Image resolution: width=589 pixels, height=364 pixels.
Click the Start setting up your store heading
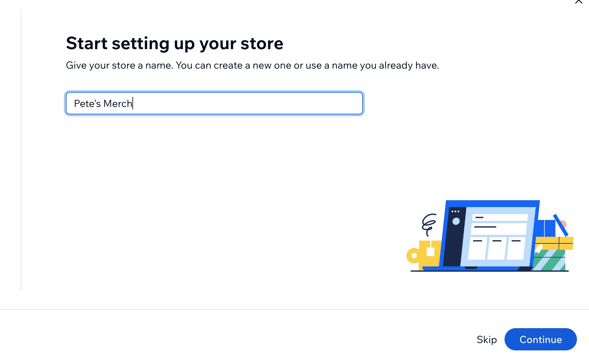point(175,43)
